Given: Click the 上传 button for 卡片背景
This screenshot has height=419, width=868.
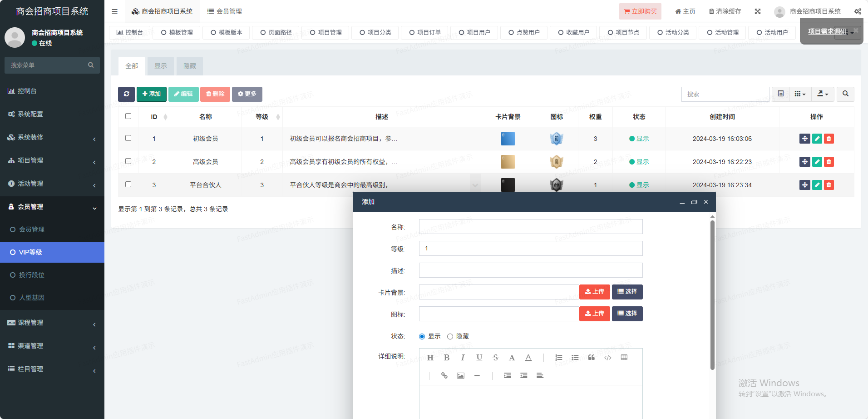Looking at the screenshot, I should (x=594, y=292).
